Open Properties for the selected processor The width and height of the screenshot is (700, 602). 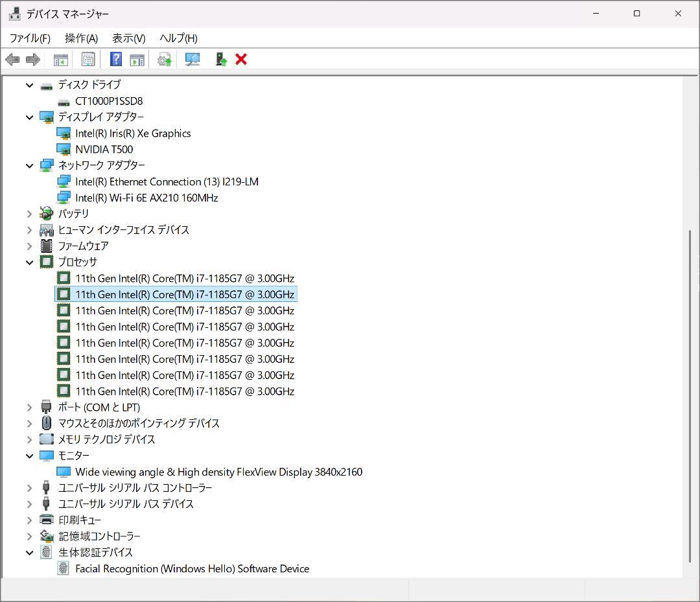click(x=88, y=59)
